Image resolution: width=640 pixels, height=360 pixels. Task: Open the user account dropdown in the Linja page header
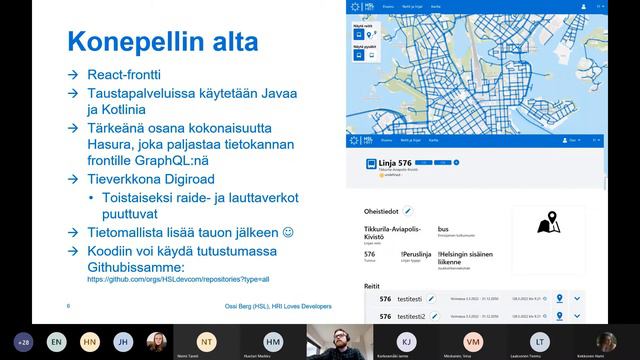571,140
